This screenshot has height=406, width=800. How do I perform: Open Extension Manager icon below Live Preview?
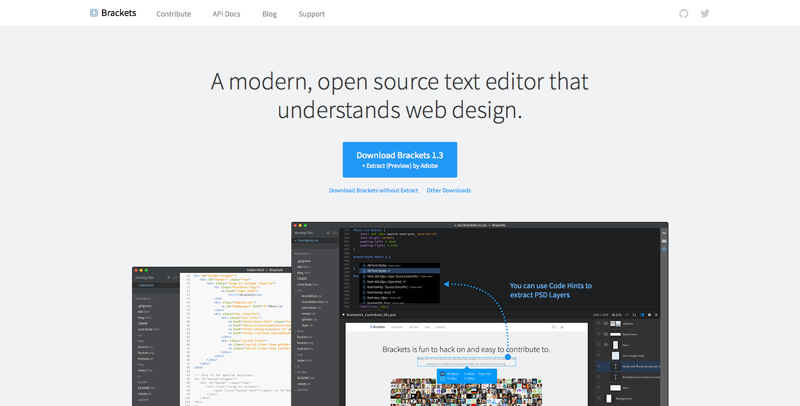point(664,241)
